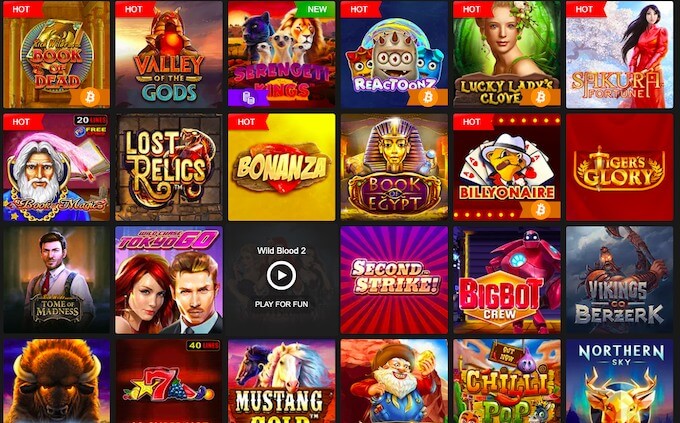Open the Lost Relics game
Screen dimensions: 680x423
click(169, 167)
